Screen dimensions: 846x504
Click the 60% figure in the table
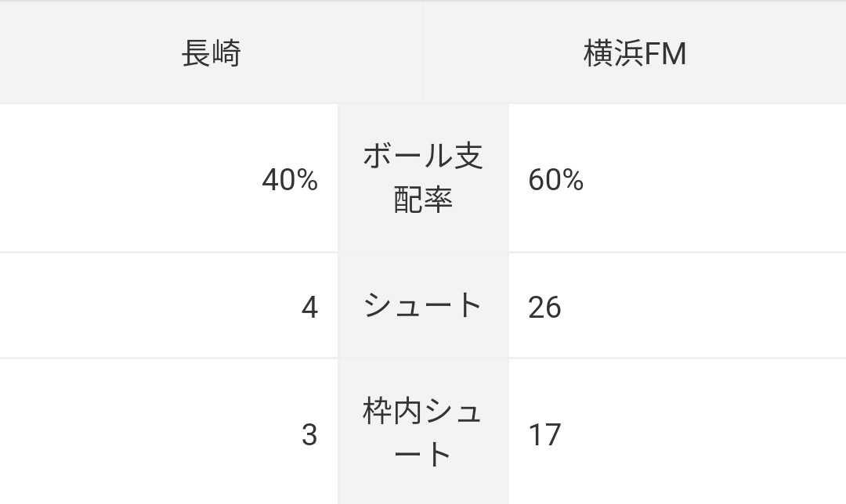[x=556, y=181]
